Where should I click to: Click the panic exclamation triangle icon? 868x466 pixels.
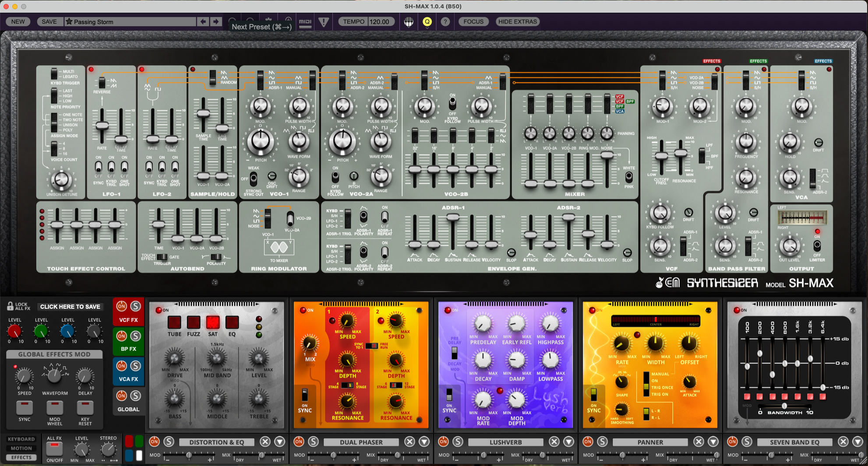(x=324, y=22)
